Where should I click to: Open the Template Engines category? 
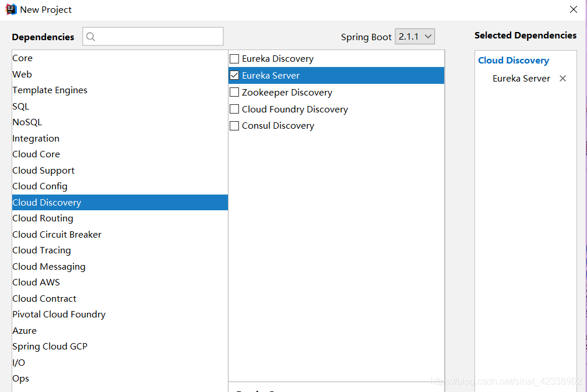120,90
